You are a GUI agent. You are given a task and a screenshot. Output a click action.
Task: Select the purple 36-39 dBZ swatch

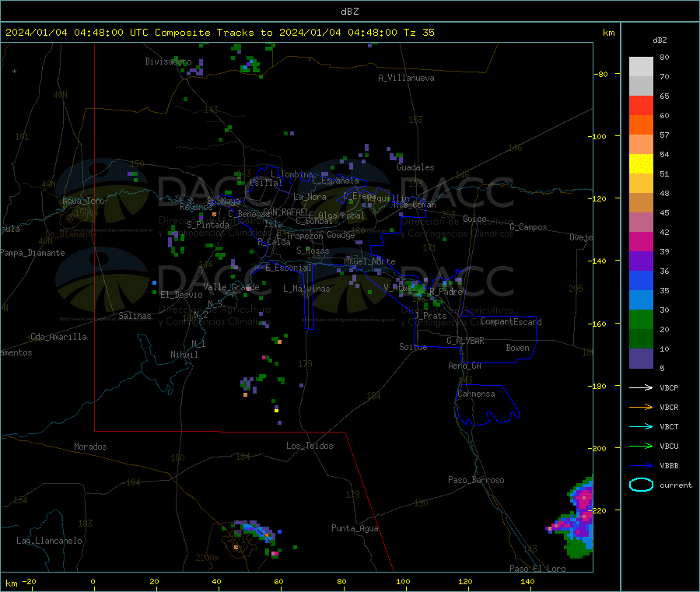click(x=641, y=261)
